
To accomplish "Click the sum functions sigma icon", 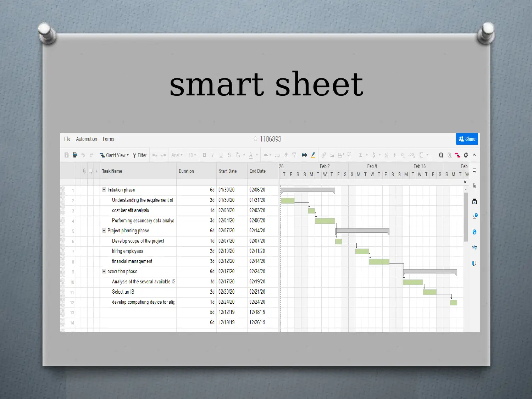I will 360,155.
